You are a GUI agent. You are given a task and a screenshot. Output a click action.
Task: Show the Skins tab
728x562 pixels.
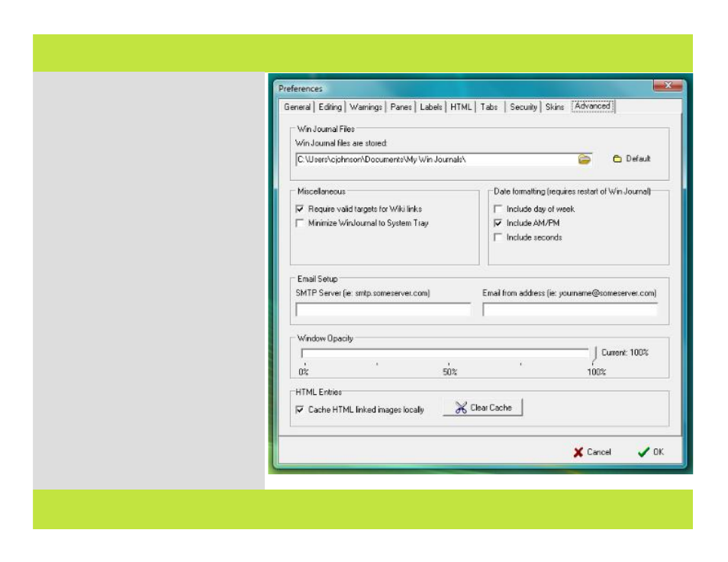point(555,108)
